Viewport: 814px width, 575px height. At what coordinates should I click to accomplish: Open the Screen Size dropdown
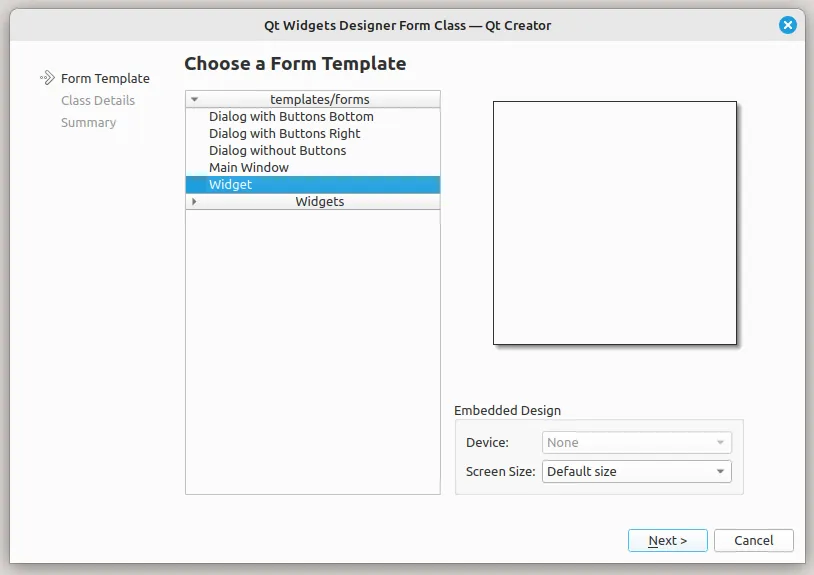pos(636,472)
